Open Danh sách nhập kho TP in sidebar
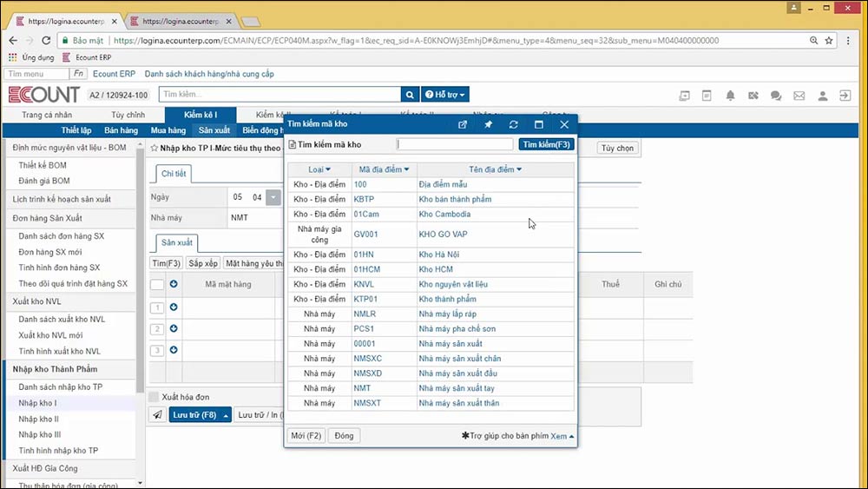Viewport: 868px width, 489px height. (61, 387)
